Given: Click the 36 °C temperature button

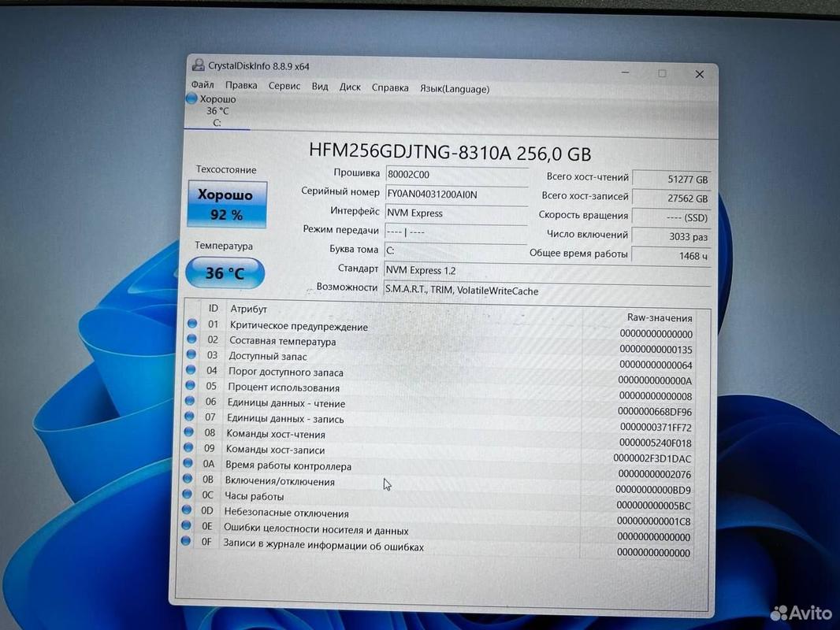Looking at the screenshot, I should 225,273.
